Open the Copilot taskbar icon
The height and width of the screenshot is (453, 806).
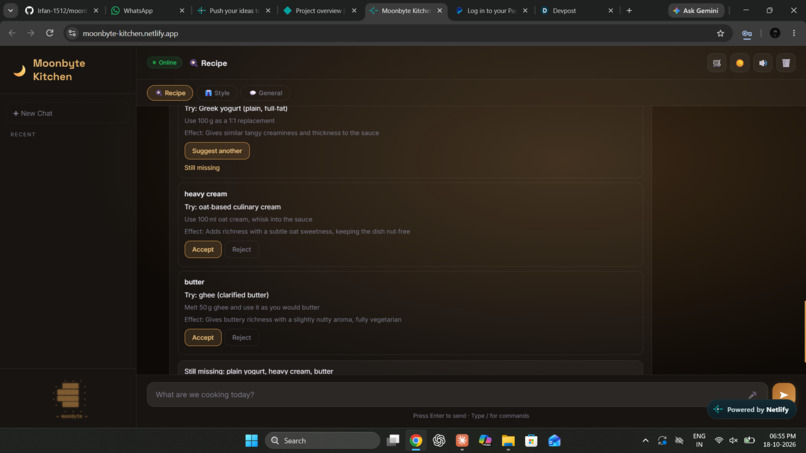[x=485, y=441]
